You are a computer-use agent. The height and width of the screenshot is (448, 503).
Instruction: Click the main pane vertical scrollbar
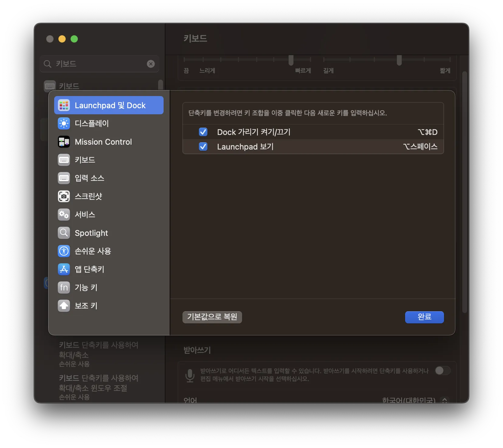point(464,192)
